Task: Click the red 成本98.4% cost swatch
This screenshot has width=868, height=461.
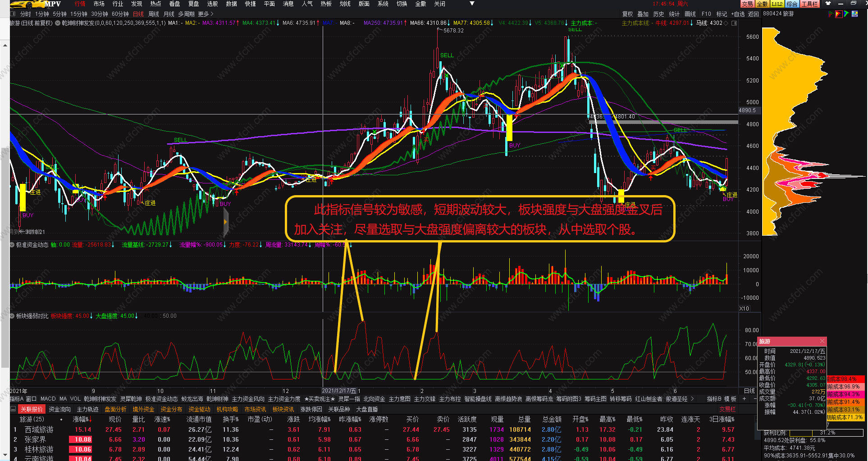Action: click(846, 379)
